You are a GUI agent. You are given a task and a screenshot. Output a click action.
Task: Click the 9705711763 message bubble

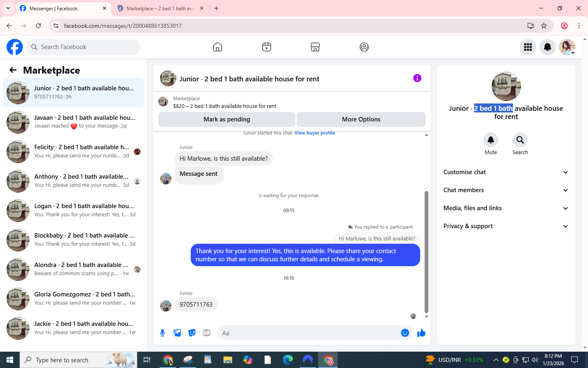click(x=196, y=305)
